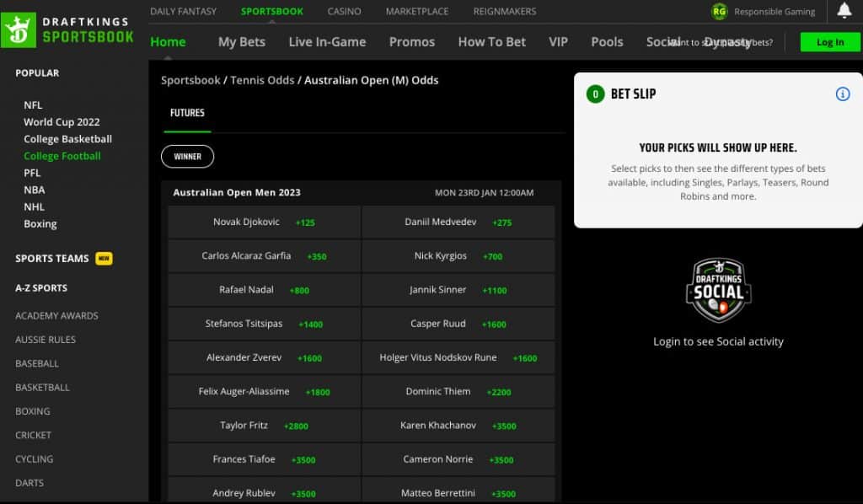This screenshot has height=504, width=863.
Task: Open Cycling in A-Z Sports
Action: point(34,458)
